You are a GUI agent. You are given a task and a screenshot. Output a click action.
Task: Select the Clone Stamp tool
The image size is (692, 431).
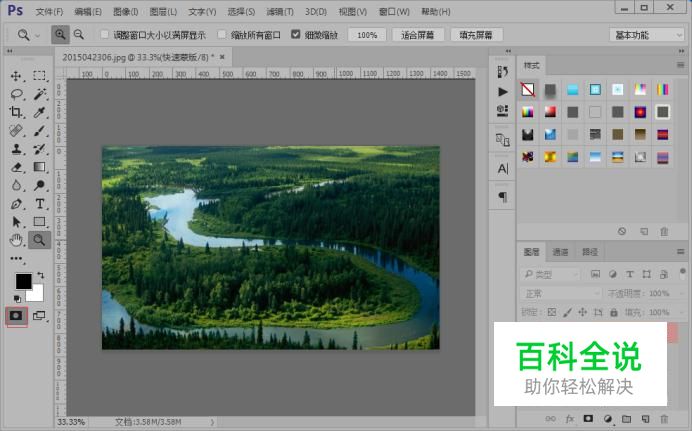tap(16, 149)
